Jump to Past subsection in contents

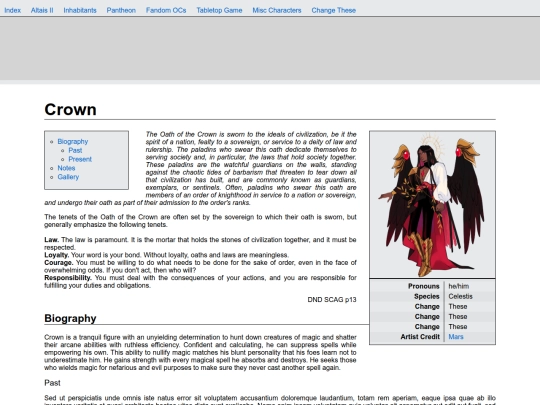pyautogui.click(x=75, y=150)
